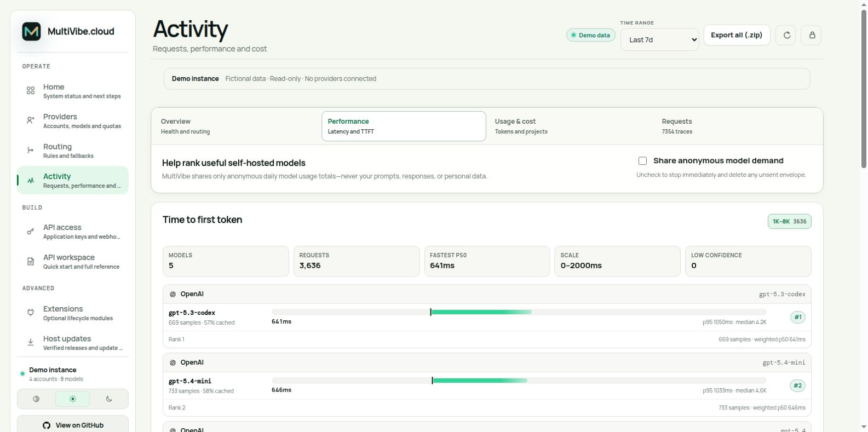
Task: Click the Providers person icon
Action: tap(31, 120)
